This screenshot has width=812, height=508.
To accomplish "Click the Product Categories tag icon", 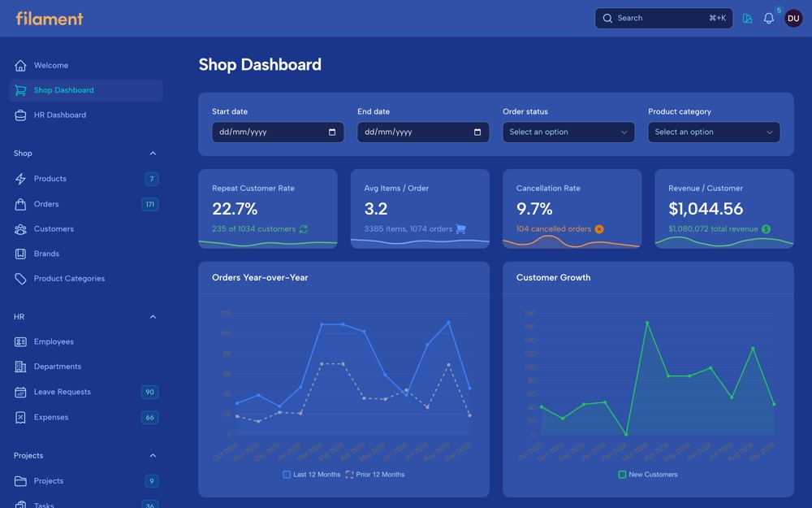I will click(20, 279).
